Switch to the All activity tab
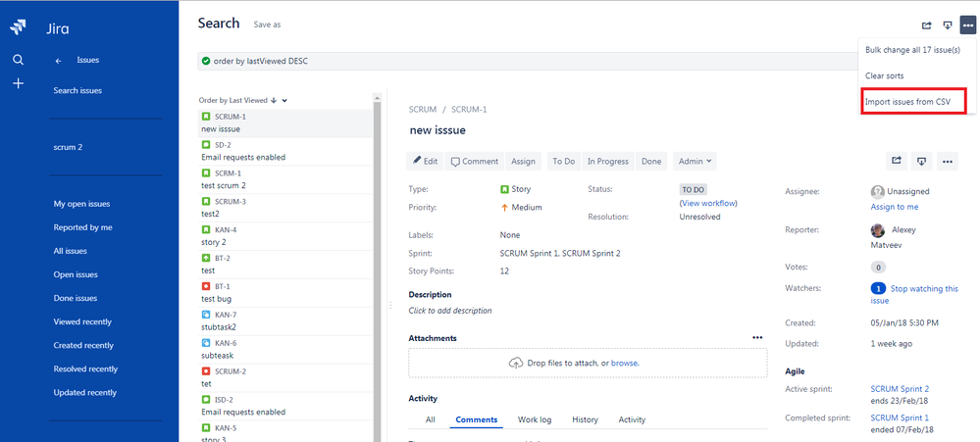 [x=430, y=419]
